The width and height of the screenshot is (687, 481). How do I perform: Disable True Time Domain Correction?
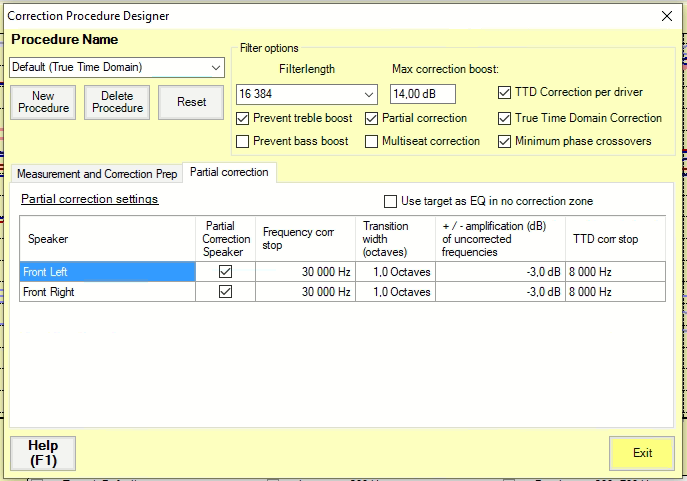coord(504,118)
